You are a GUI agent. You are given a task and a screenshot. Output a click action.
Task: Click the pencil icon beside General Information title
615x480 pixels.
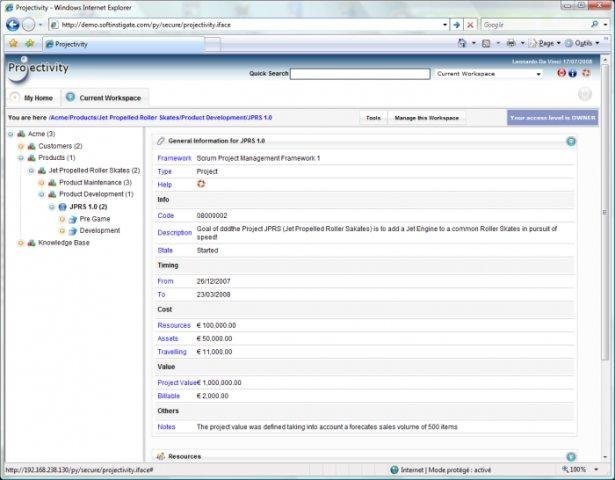coord(160,141)
